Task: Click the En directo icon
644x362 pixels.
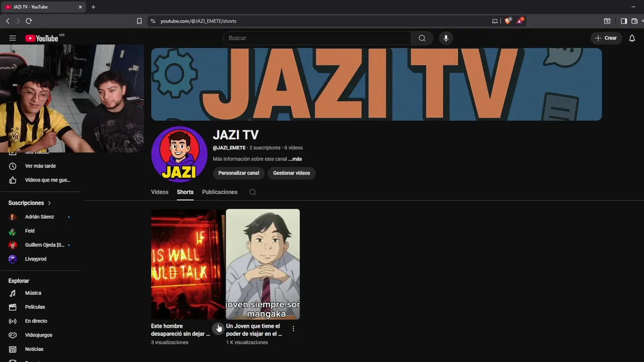Action: (x=13, y=321)
